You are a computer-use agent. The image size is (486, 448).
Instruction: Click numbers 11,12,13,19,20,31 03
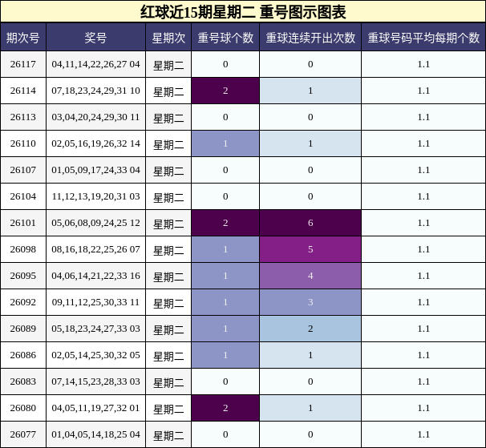click(x=95, y=196)
